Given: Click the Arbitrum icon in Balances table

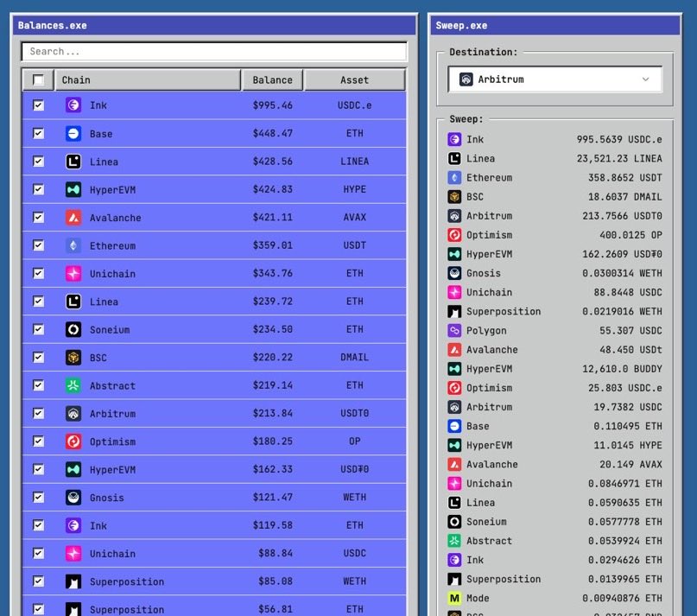Looking at the screenshot, I should [x=73, y=413].
